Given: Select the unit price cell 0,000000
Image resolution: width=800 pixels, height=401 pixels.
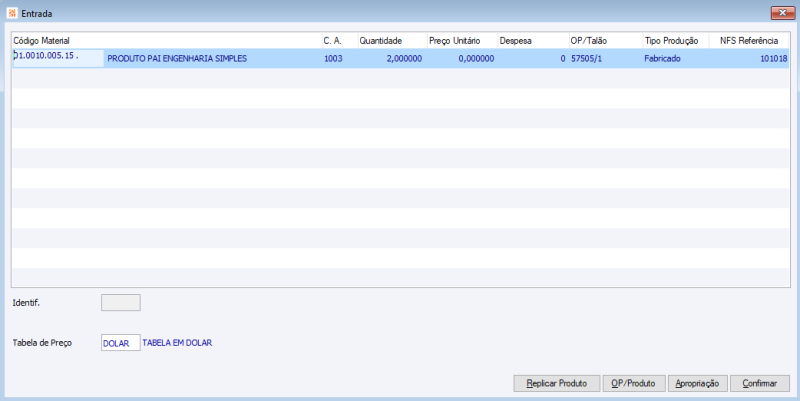Looking at the screenshot, I should [x=462, y=59].
